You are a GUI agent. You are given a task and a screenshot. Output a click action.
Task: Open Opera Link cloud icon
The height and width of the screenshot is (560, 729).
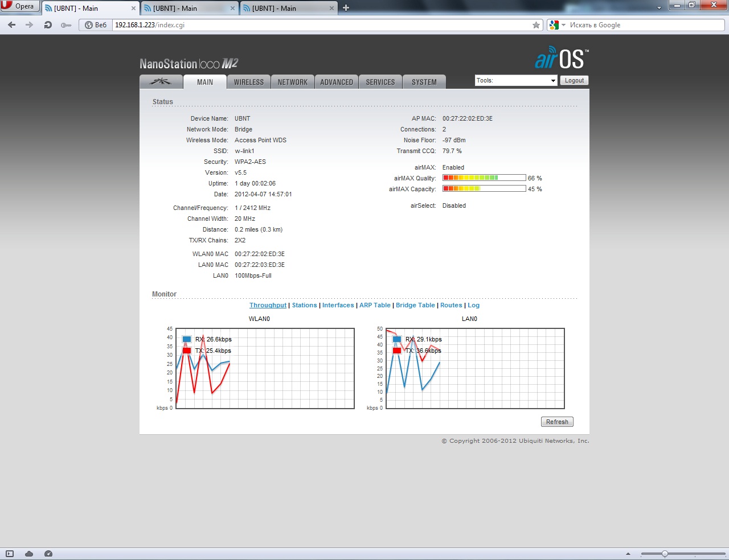click(29, 554)
